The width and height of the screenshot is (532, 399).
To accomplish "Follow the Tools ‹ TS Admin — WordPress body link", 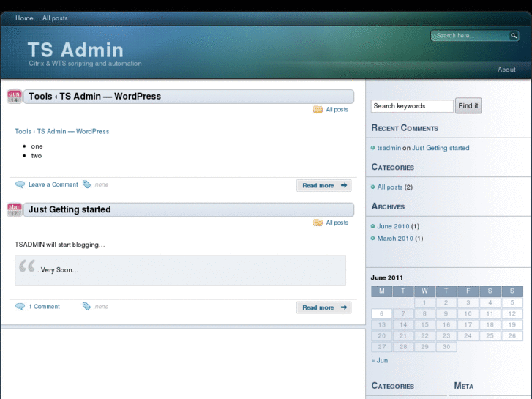I will pyautogui.click(x=63, y=132).
